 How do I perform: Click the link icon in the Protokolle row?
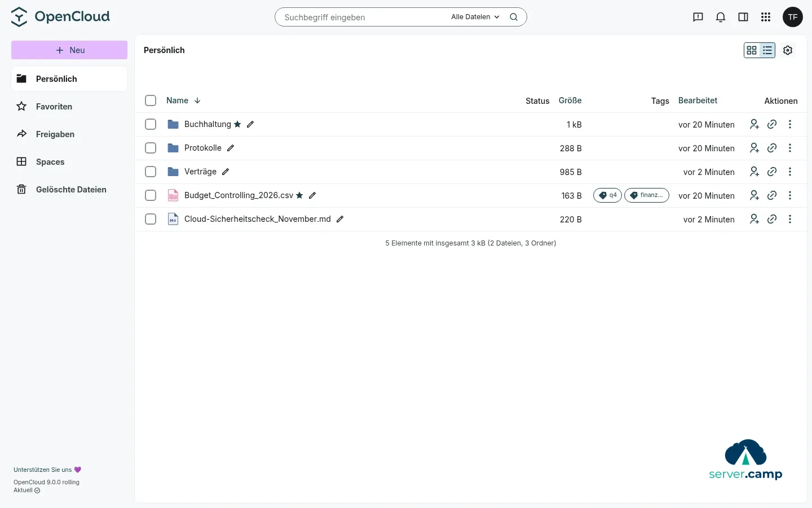772,148
